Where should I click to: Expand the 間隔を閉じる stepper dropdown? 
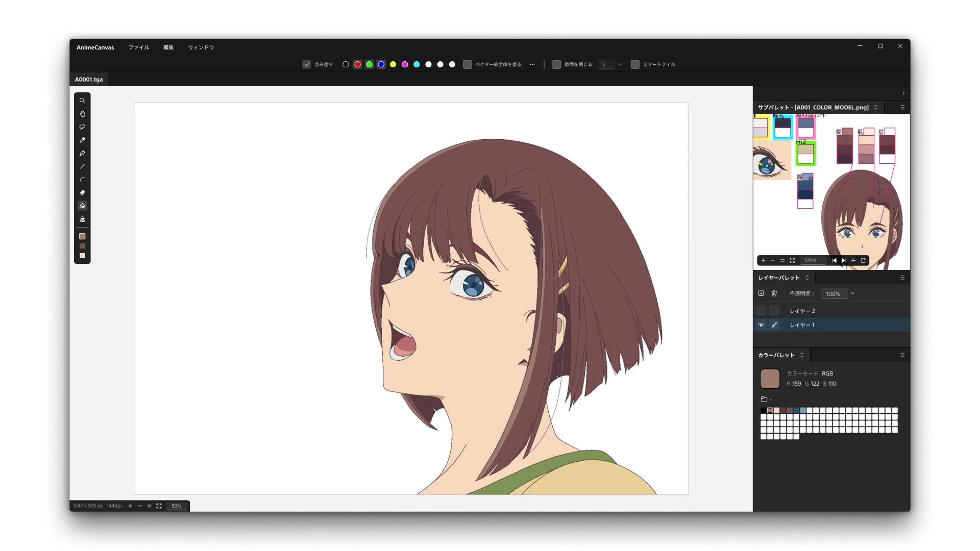pos(620,64)
